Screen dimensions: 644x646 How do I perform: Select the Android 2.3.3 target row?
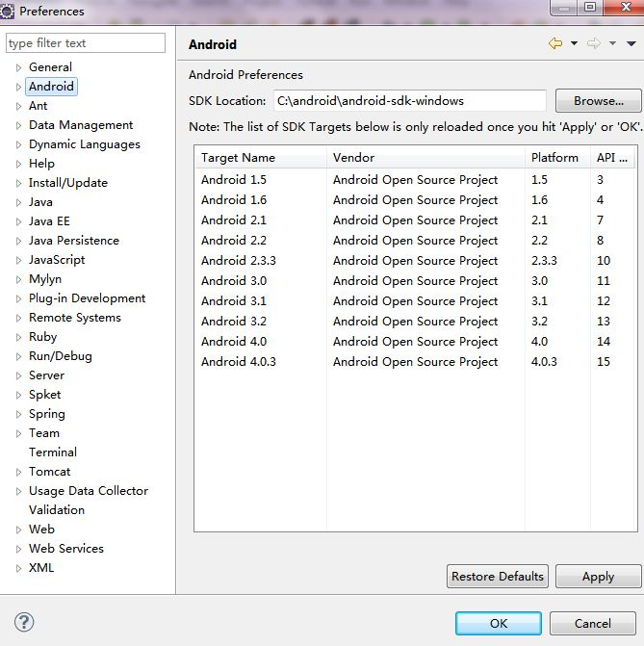pos(416,260)
